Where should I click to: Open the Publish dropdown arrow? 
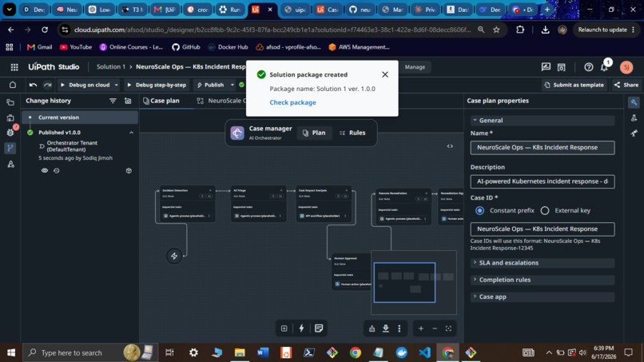click(232, 85)
